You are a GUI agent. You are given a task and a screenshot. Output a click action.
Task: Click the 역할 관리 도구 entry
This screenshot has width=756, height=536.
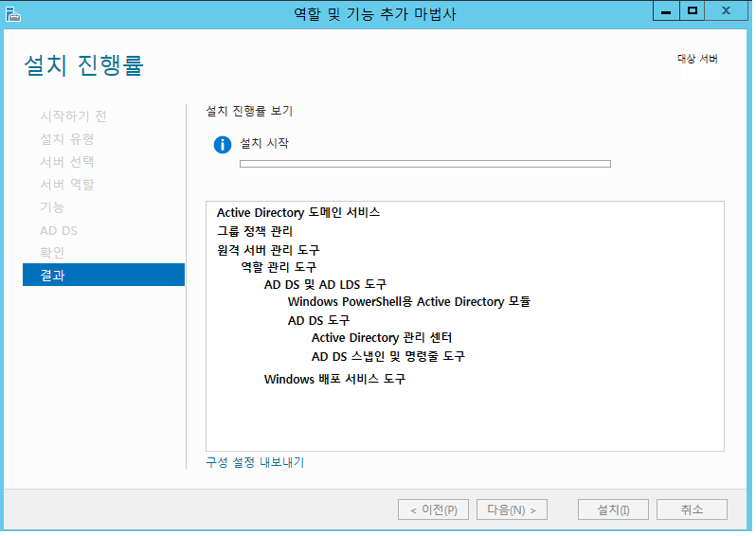tap(279, 267)
